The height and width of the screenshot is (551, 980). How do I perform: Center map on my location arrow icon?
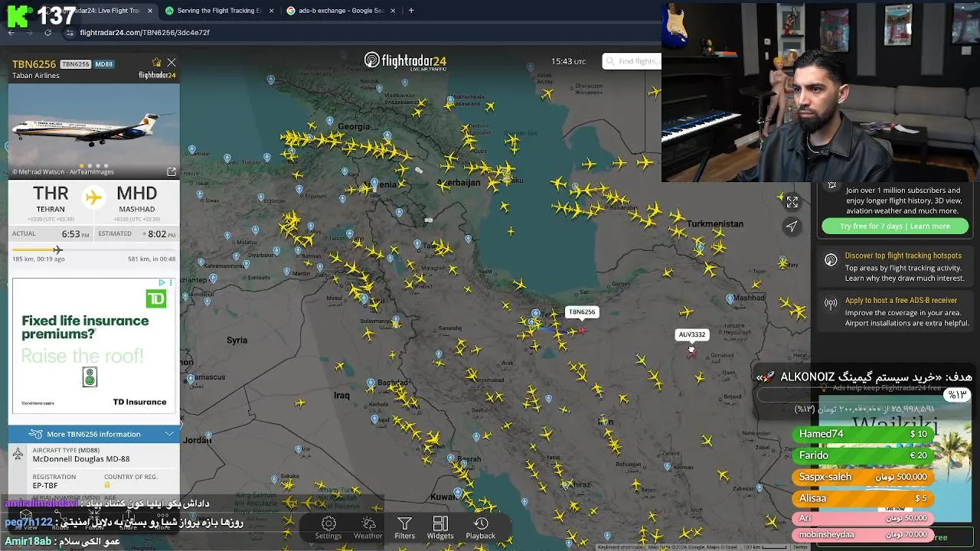(792, 227)
